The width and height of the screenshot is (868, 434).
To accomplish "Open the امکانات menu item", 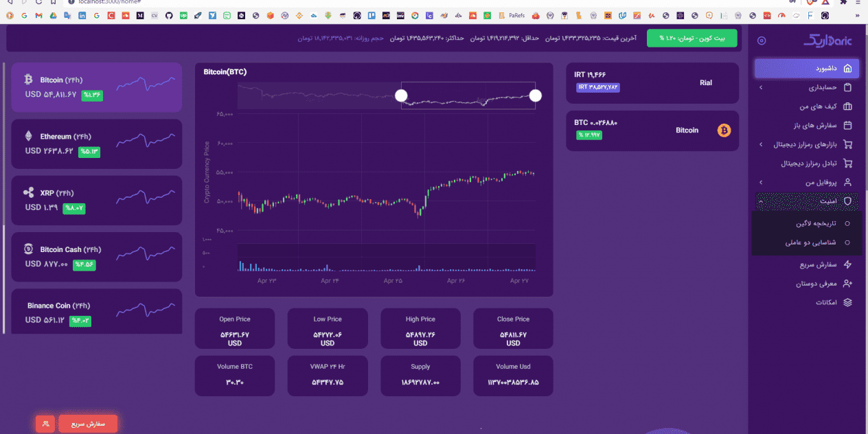I will tap(807, 302).
